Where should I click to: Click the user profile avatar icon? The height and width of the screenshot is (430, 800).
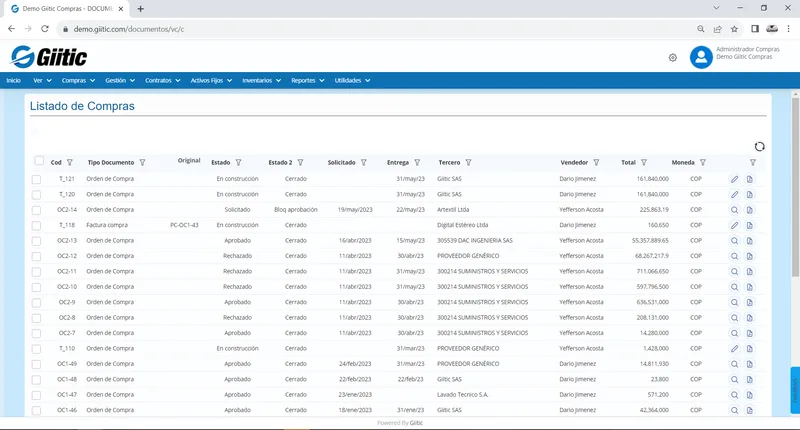pos(701,57)
